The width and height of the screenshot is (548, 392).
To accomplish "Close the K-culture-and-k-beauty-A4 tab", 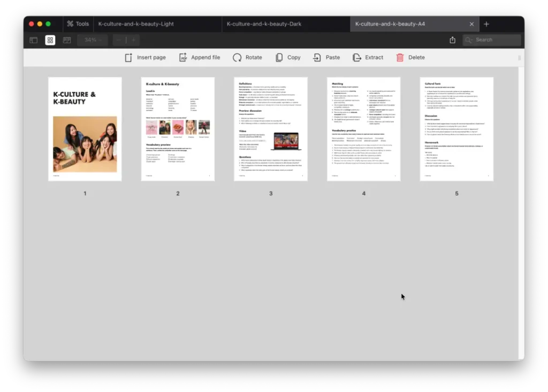I will click(471, 24).
